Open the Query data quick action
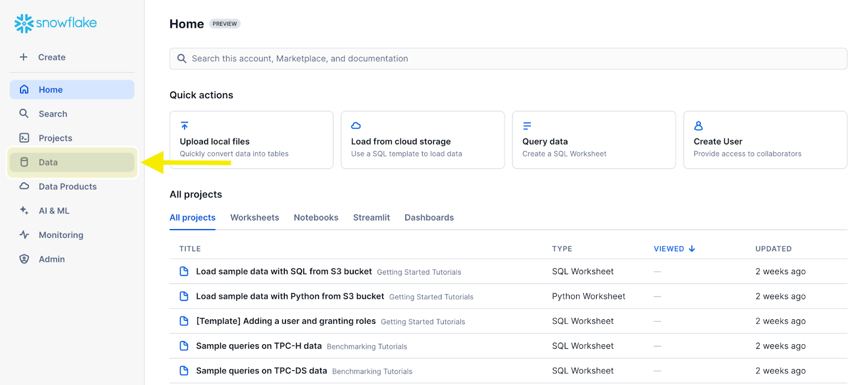868x385 pixels. click(x=594, y=140)
